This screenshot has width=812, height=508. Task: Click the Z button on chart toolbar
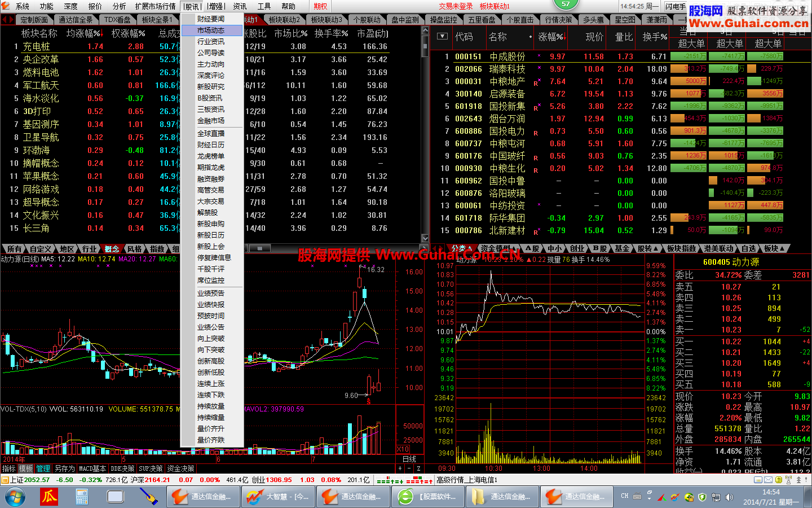418,468
